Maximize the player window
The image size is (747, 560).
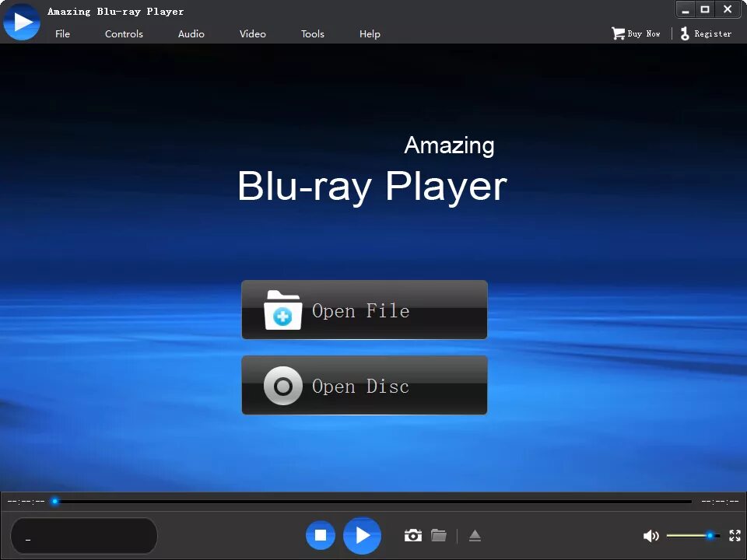pos(705,9)
